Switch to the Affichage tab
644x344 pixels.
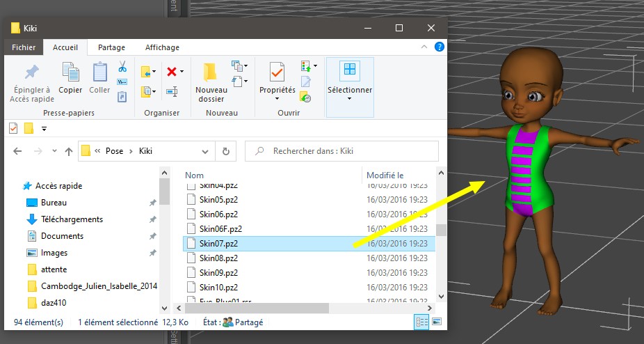162,47
